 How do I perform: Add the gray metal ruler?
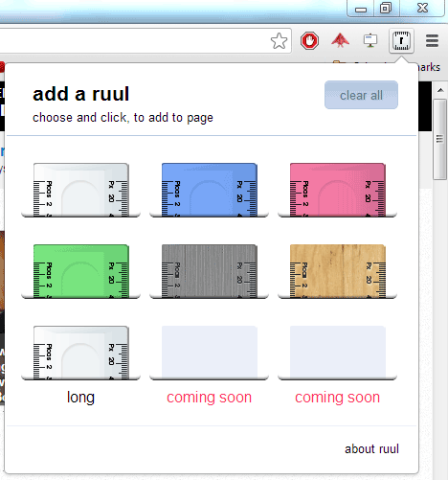210,271
